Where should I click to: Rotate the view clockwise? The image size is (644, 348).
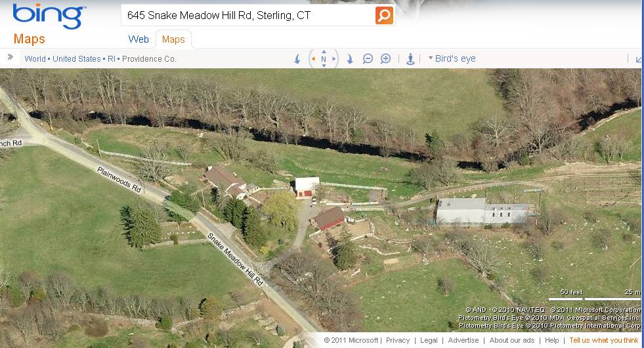point(349,58)
